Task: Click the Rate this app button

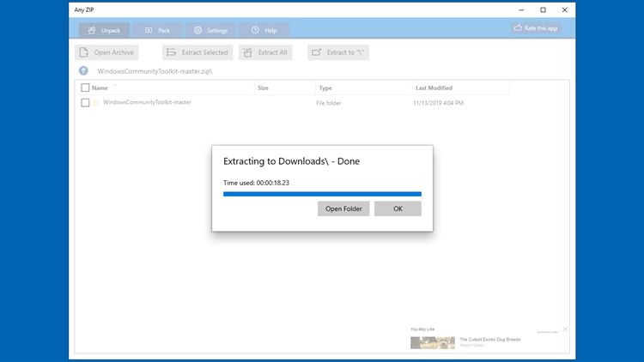Action: (536, 28)
